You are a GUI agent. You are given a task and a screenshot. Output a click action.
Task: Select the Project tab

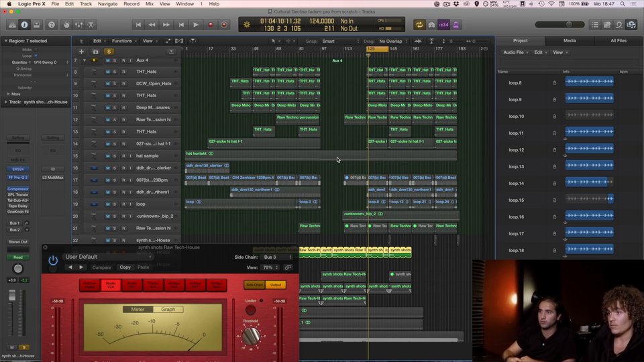tap(521, 41)
